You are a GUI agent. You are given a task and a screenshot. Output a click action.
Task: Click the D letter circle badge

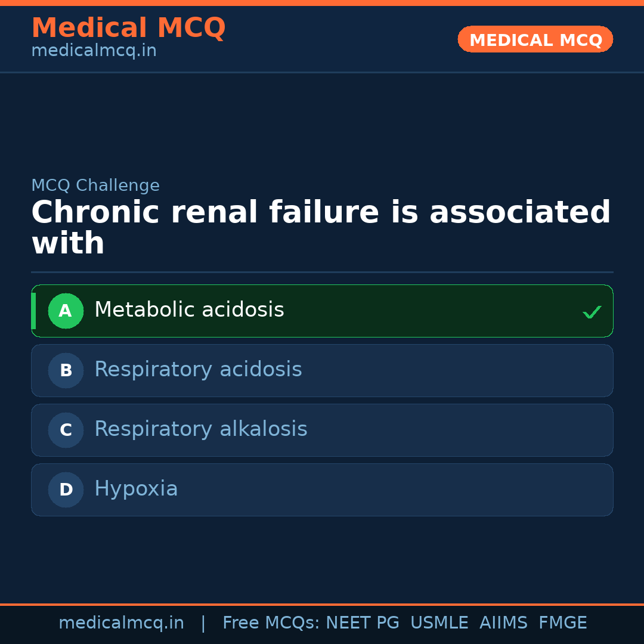[x=66, y=490]
